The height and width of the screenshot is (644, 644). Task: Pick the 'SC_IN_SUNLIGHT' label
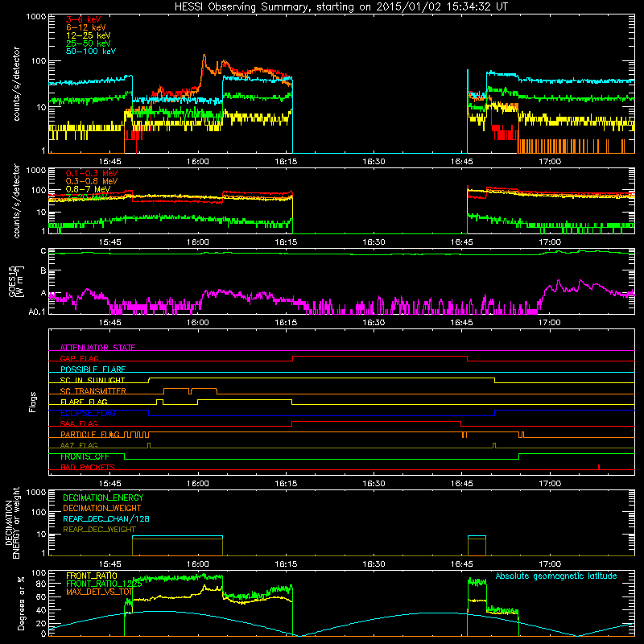tap(93, 380)
